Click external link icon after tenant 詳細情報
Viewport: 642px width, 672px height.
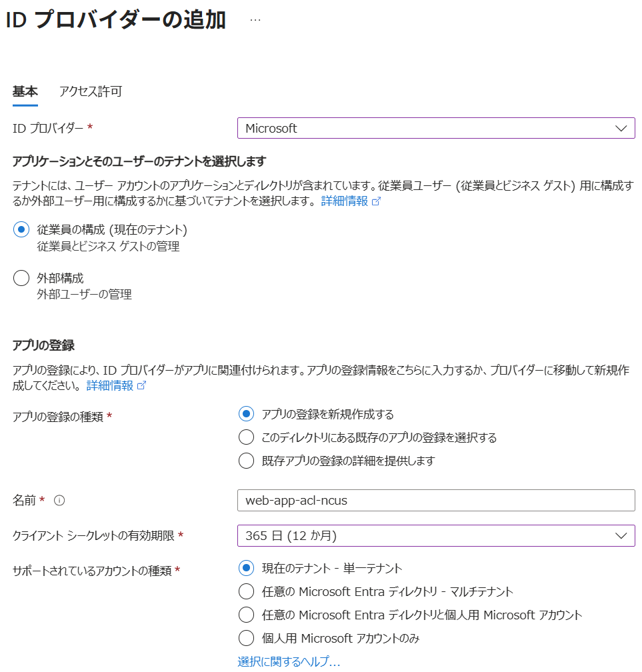pyautogui.click(x=376, y=201)
